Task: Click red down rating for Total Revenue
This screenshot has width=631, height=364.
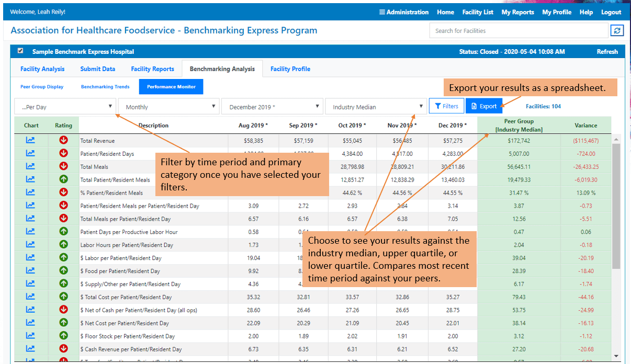Action: click(64, 140)
